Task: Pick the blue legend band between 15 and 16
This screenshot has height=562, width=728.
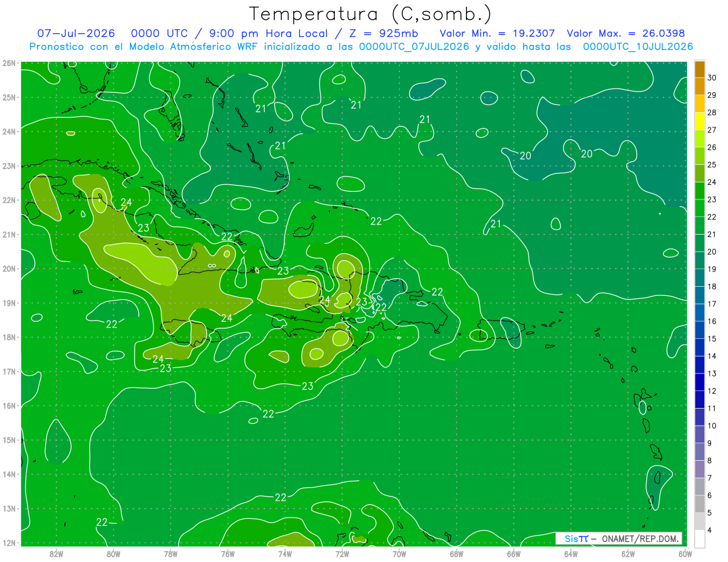Action: (699, 330)
